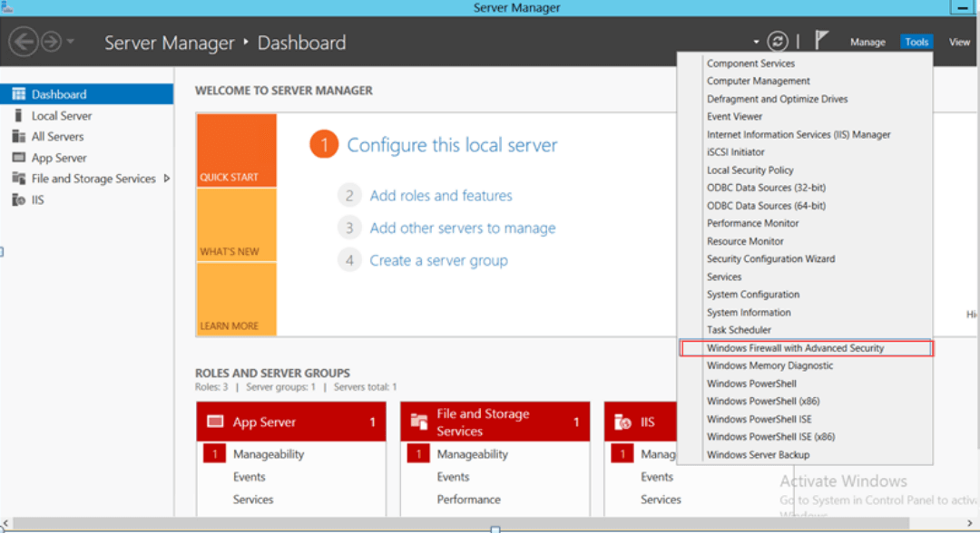Click Create a server group link
This screenshot has height=534, width=980.
438,260
